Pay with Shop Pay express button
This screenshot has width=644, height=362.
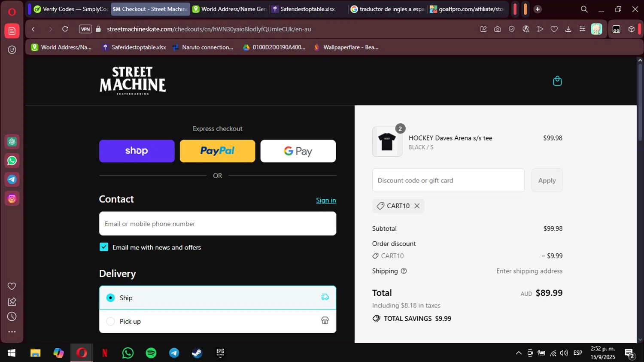click(x=137, y=151)
